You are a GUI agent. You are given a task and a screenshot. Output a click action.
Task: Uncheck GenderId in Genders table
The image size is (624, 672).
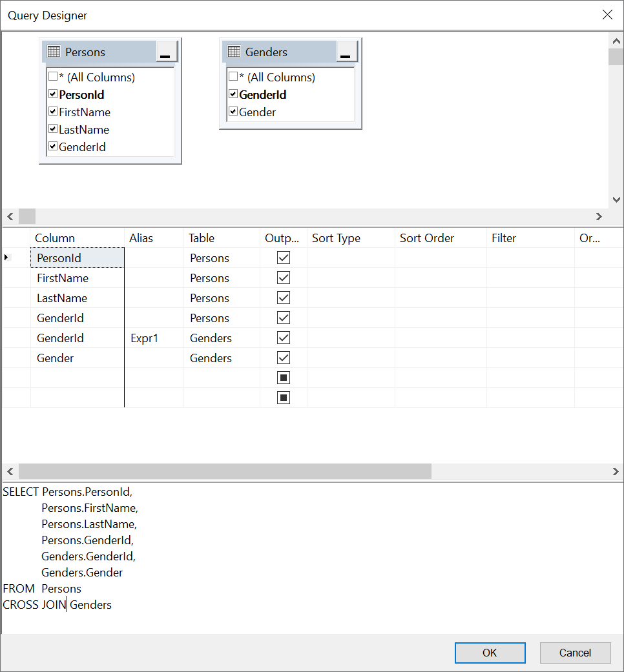[x=233, y=94]
